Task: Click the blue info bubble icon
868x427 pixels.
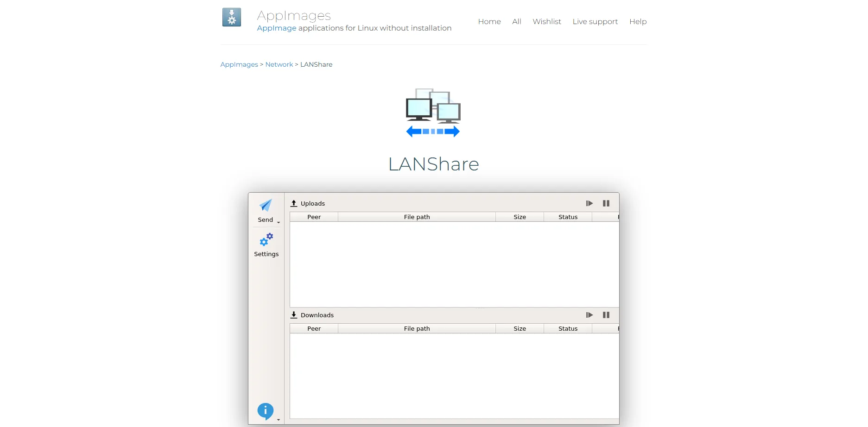Action: [x=265, y=410]
